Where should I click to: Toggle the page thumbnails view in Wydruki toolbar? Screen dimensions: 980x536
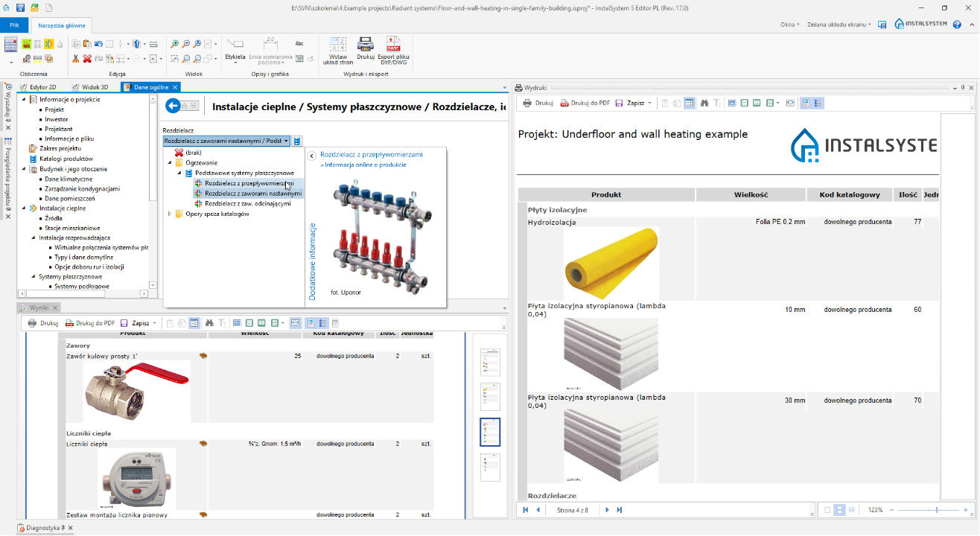806,103
